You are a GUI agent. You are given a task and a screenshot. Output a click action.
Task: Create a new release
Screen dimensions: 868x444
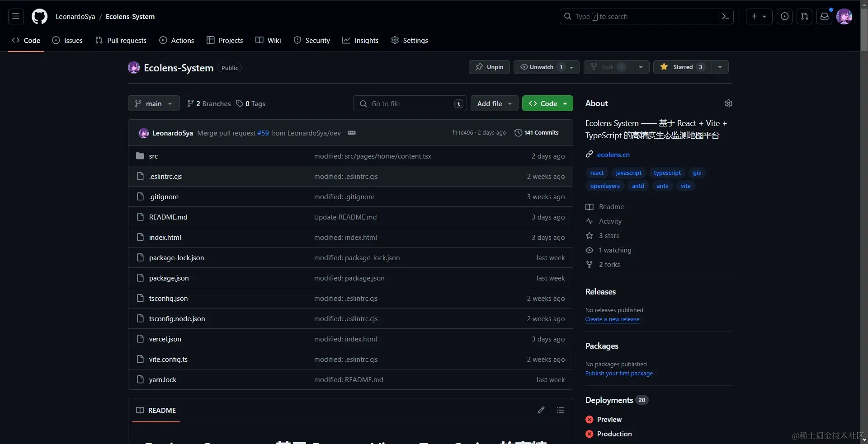point(612,319)
